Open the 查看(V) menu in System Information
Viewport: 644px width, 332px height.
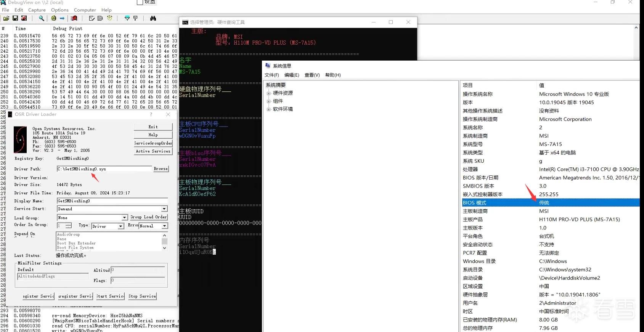pos(312,75)
